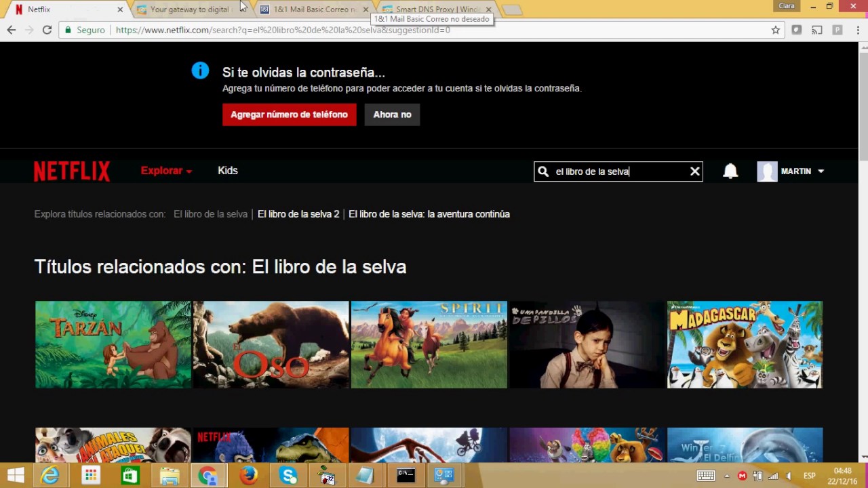Open the Tarzán thumbnail
The image size is (868, 488).
click(113, 344)
